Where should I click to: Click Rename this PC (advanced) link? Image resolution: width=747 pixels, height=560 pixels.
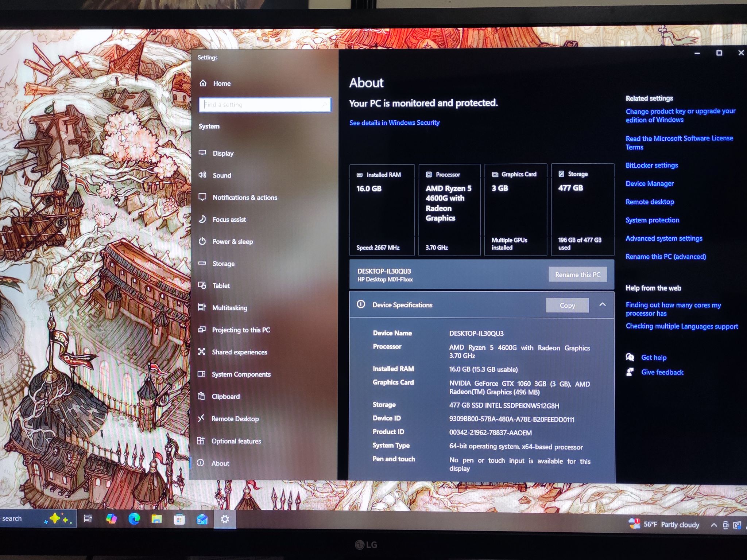pos(666,257)
